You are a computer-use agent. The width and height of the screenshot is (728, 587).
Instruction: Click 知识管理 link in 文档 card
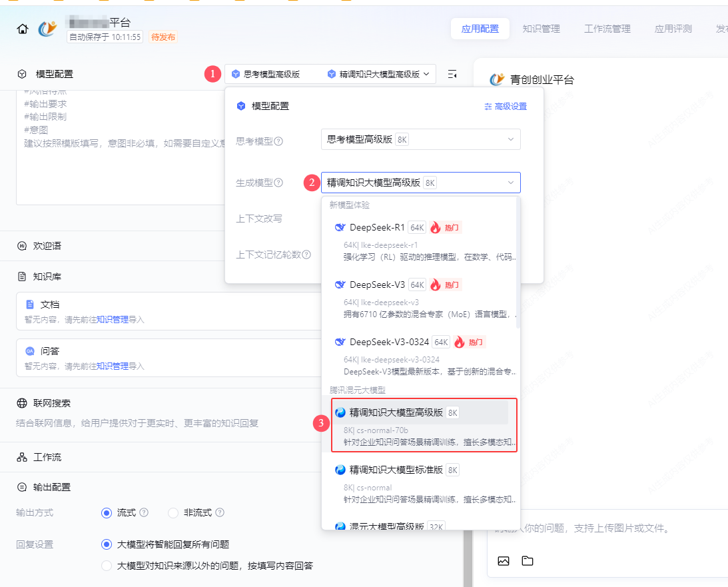[113, 320]
